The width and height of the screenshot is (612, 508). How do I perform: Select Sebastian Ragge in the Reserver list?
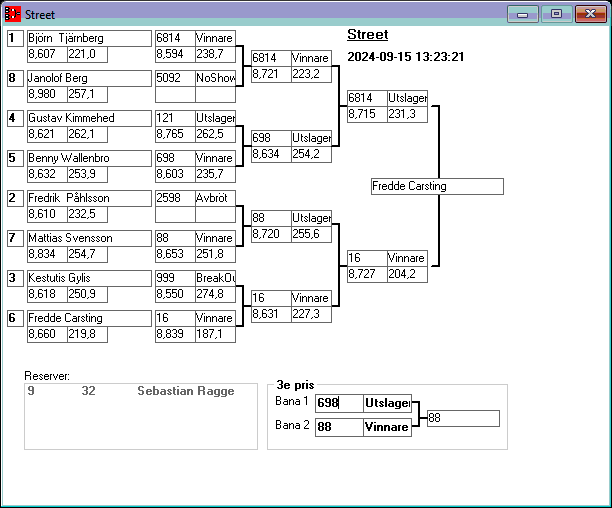coord(185,391)
